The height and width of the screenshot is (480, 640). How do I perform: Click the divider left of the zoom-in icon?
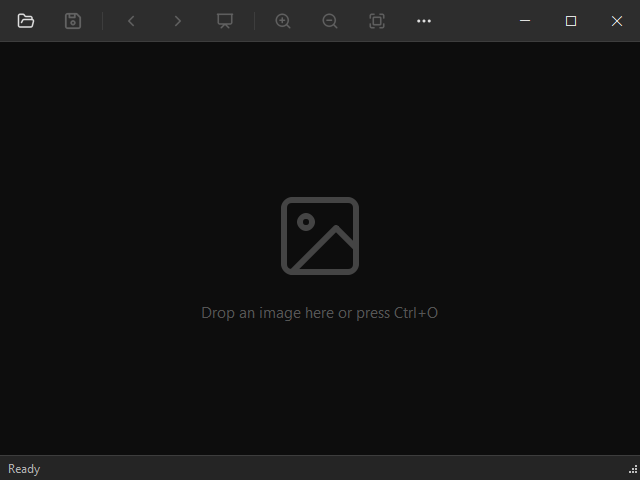(x=255, y=21)
